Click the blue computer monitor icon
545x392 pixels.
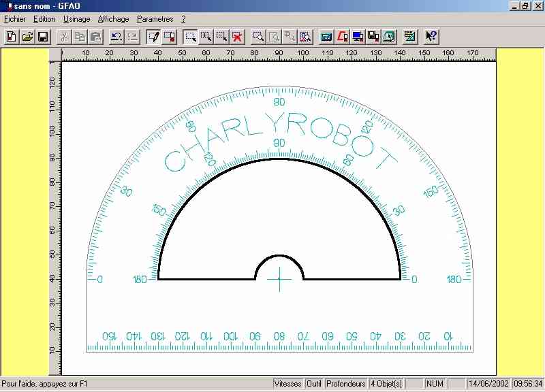[358, 37]
